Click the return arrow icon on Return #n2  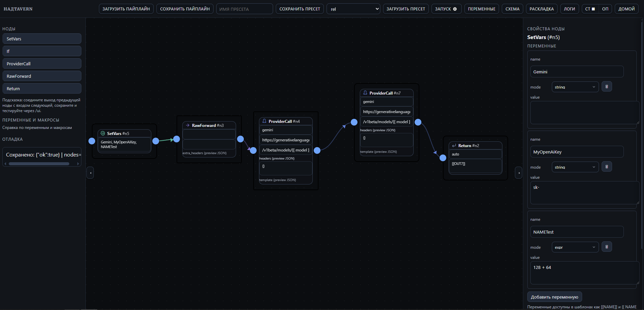454,146
